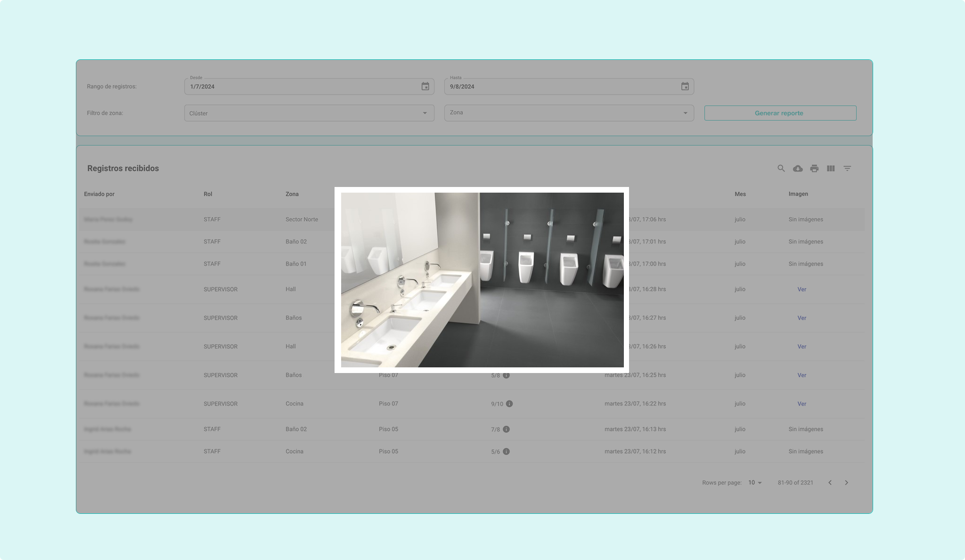Open the rows per page selector

point(755,483)
